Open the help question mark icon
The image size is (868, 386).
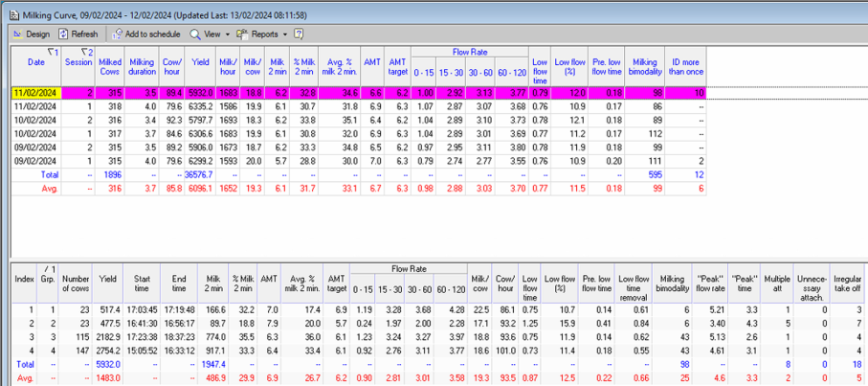pyautogui.click(x=300, y=34)
